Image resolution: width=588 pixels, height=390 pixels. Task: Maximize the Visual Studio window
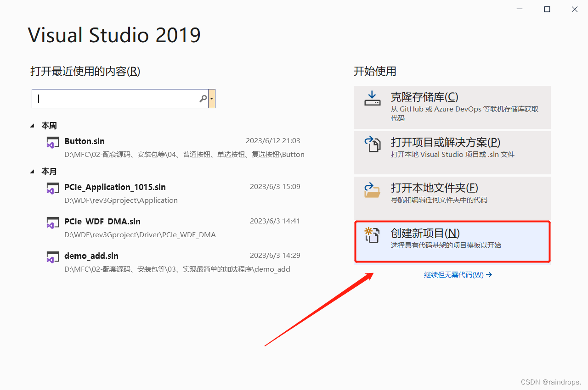pyautogui.click(x=547, y=9)
